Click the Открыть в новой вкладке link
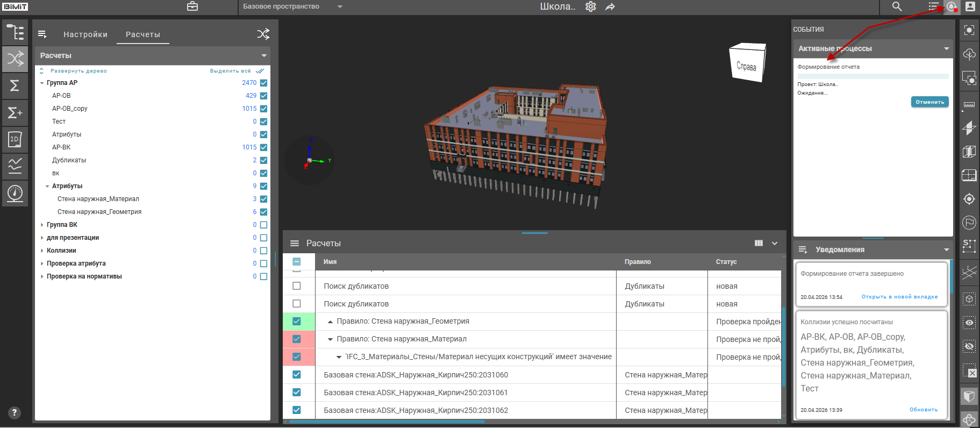The width and height of the screenshot is (980, 428). click(x=899, y=297)
